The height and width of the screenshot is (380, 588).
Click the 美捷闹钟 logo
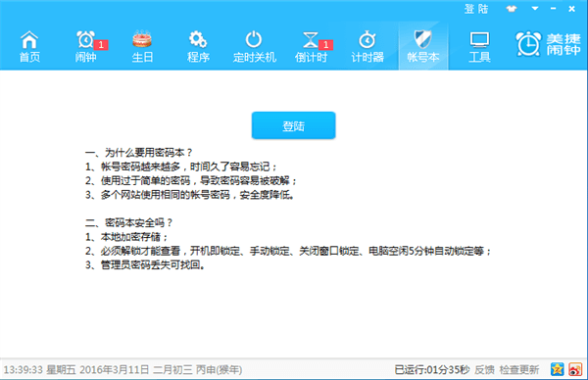548,44
